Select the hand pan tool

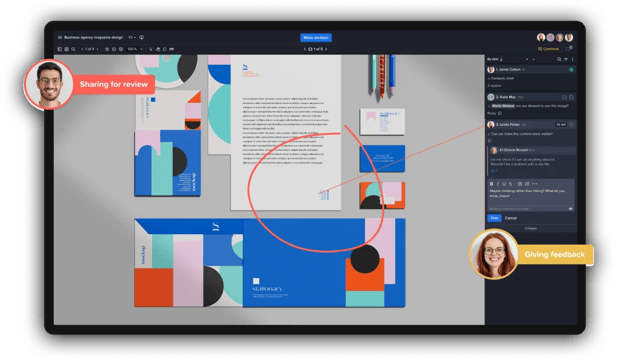[x=158, y=49]
